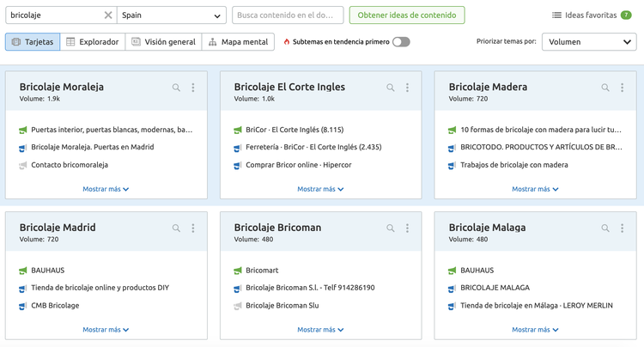Open Ideas favoritas list
Viewport: 644px width, 347px height.
[591, 15]
